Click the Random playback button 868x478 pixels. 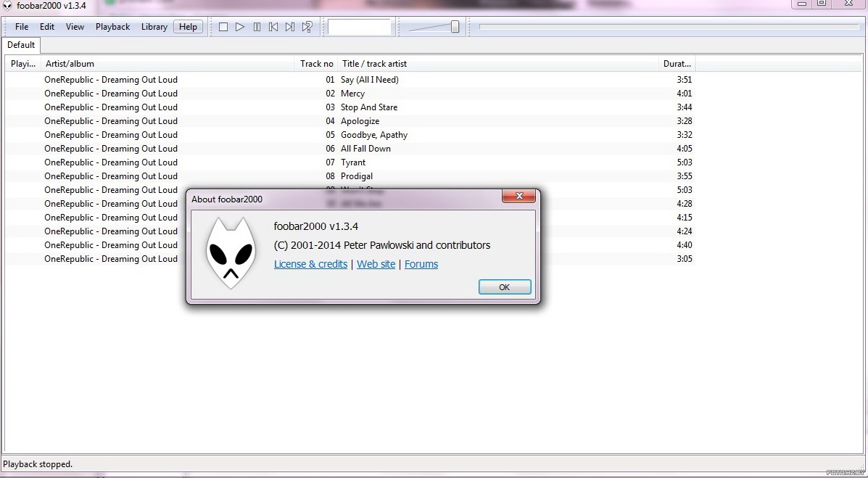coord(307,27)
